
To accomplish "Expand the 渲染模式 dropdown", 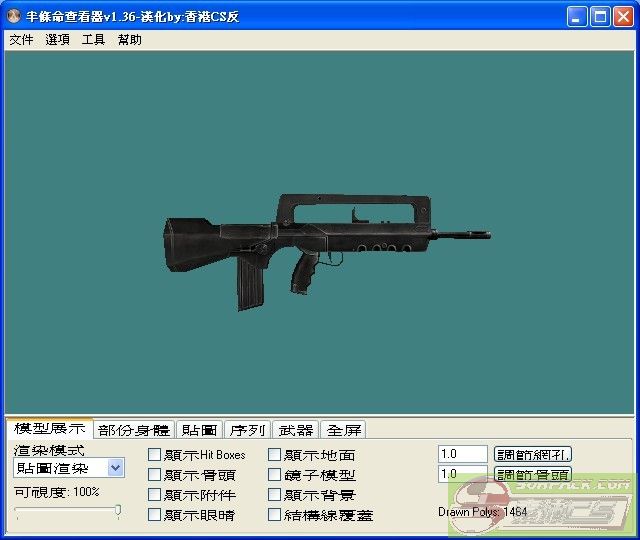I will [x=115, y=468].
